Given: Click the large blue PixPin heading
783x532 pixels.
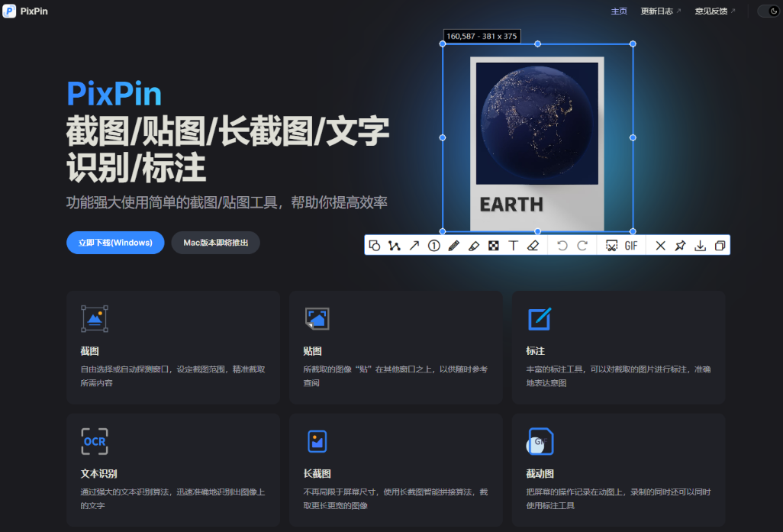Looking at the screenshot, I should [114, 94].
